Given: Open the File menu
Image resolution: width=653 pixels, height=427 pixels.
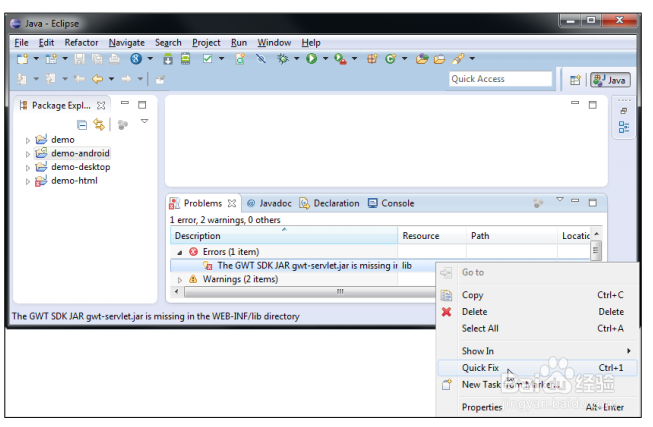Looking at the screenshot, I should click(21, 42).
